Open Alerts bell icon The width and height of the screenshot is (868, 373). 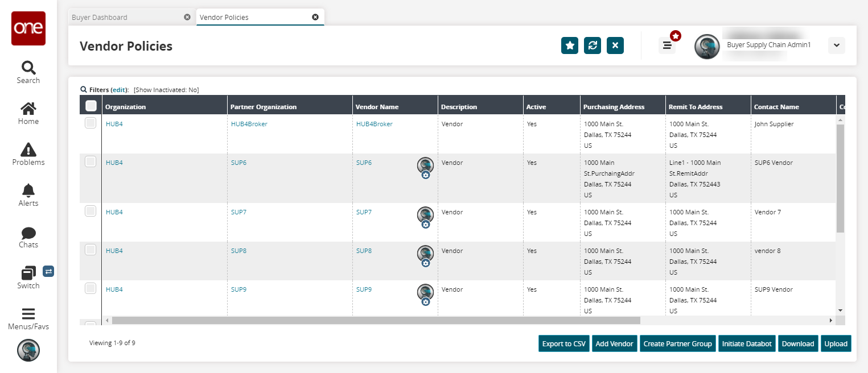(x=28, y=190)
